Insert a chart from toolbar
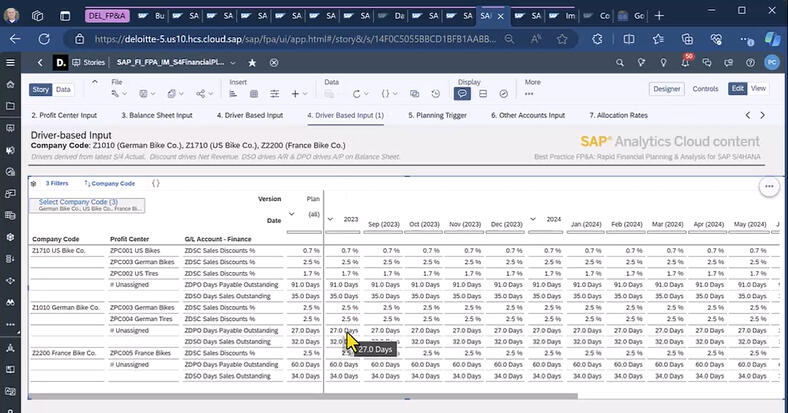788x413 pixels. coord(233,94)
